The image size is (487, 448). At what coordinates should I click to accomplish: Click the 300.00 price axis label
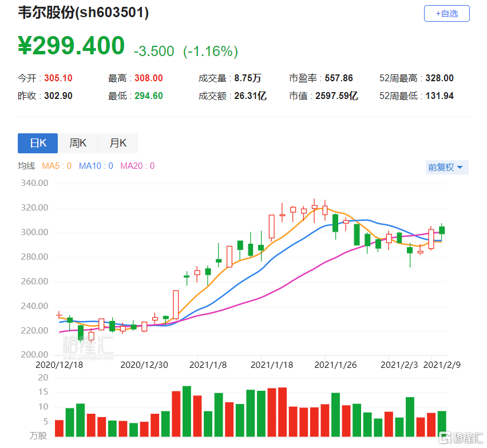[x=34, y=232]
